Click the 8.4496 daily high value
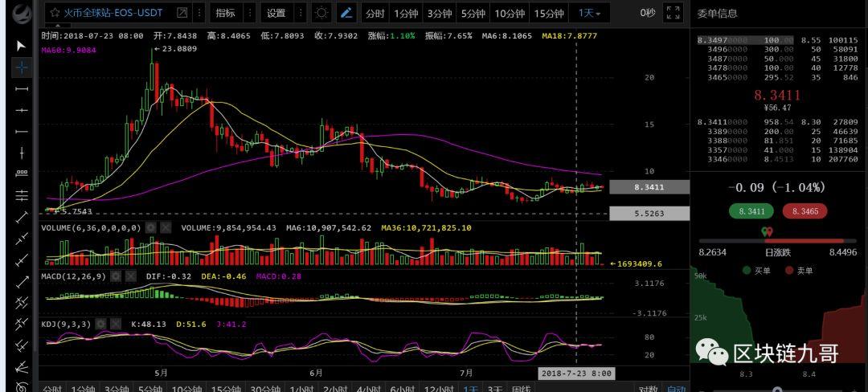The height and width of the screenshot is (392, 868). pyautogui.click(x=842, y=253)
